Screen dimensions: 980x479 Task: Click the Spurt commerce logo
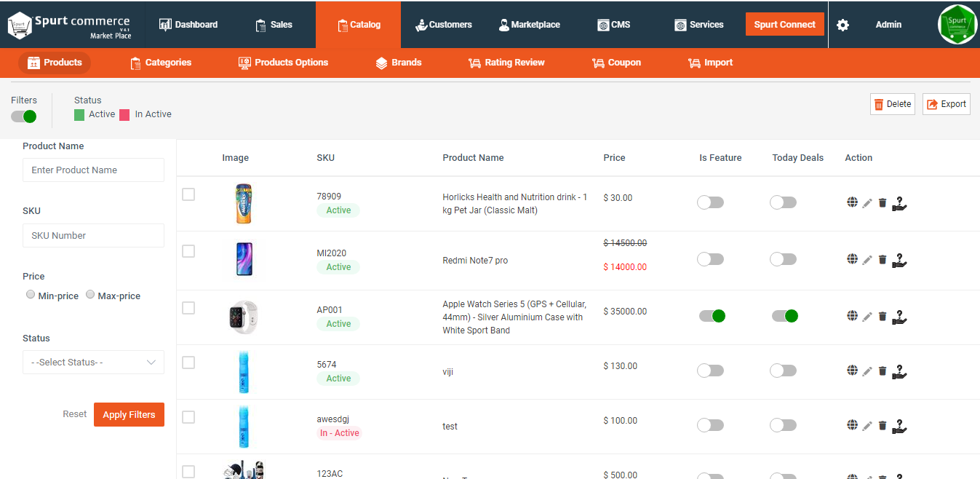[69, 25]
